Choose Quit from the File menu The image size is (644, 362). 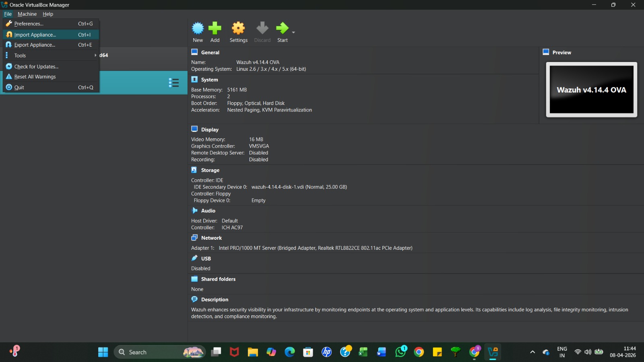click(51, 87)
